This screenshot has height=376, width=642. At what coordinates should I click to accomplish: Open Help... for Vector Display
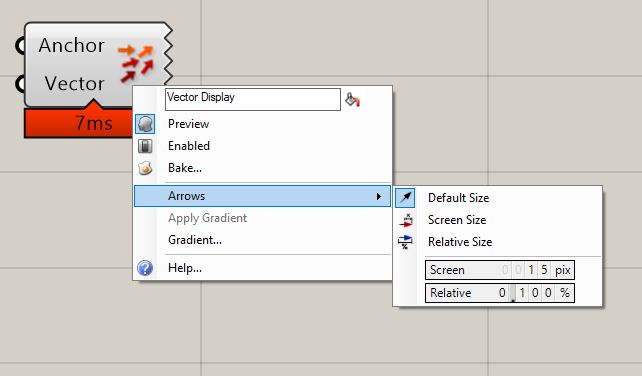(185, 268)
